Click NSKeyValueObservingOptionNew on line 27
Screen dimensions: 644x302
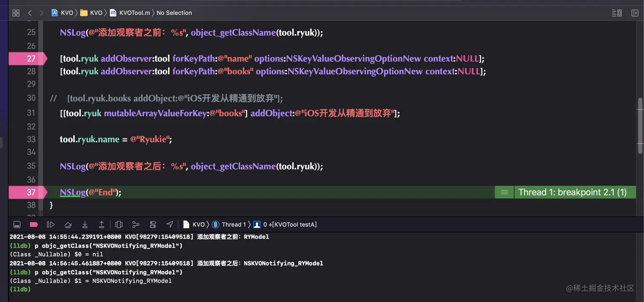pos(354,58)
